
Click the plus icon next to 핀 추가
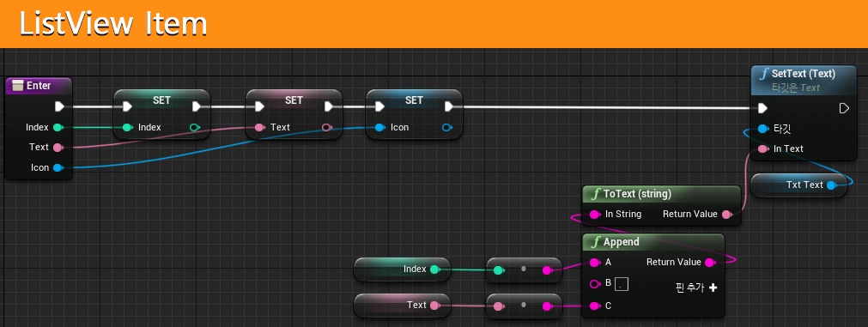click(x=713, y=288)
